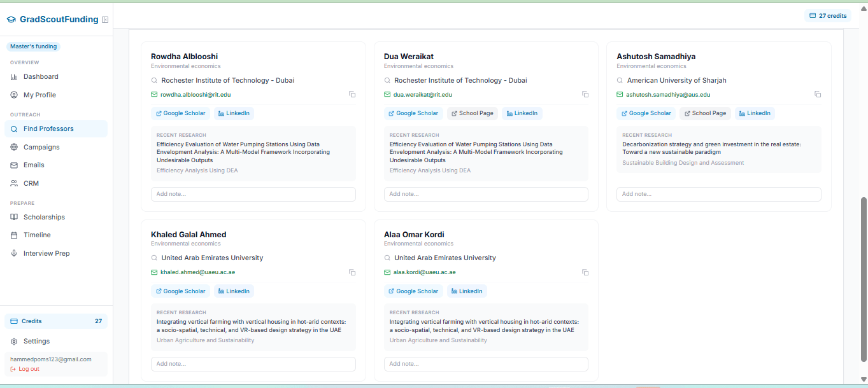Click envelope icon next to khaled.ahmed@uaeu.ac.ae
The width and height of the screenshot is (868, 388).
154,272
